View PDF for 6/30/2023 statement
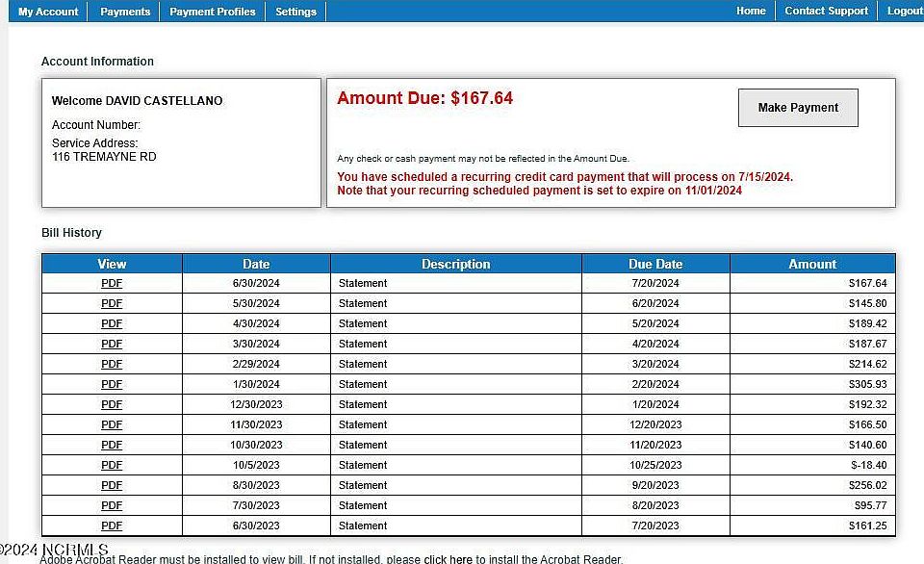This screenshot has width=924, height=564. (112, 526)
